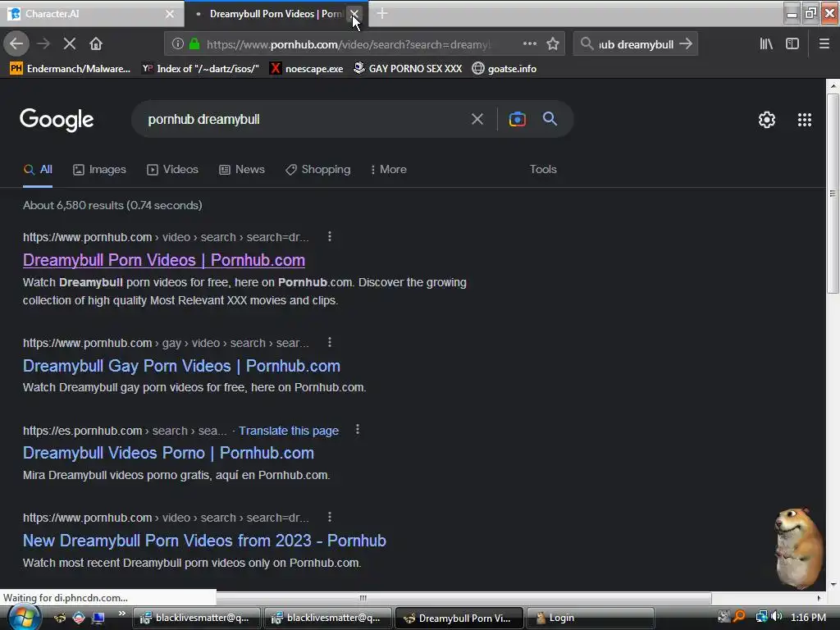
Task: Click the Google search input field
Action: (x=305, y=119)
